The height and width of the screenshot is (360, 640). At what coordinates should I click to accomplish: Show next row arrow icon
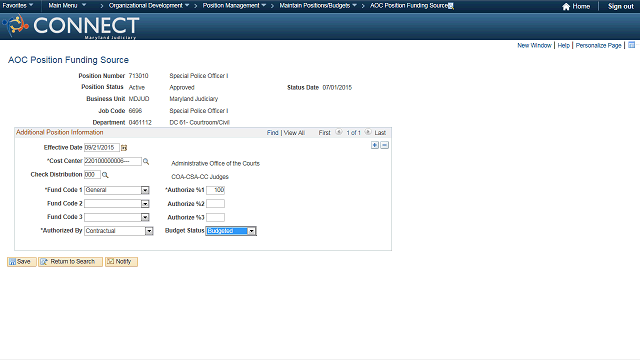(368, 132)
